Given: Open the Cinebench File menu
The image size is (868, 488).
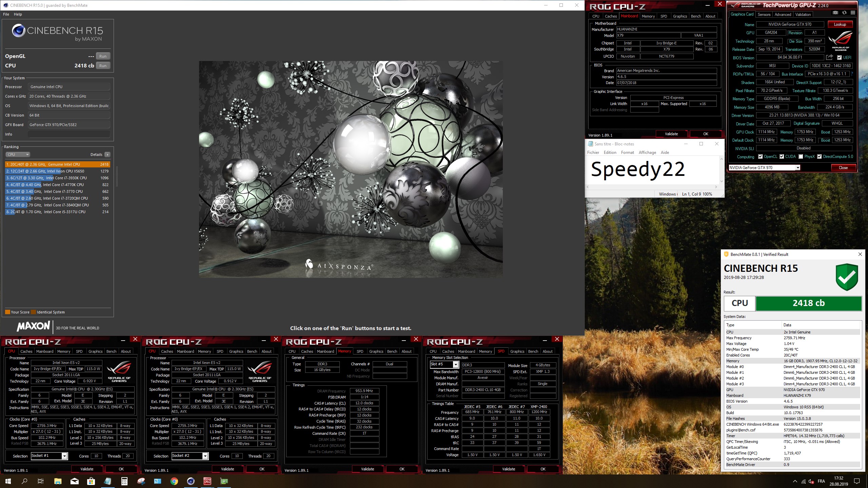Looking at the screenshot, I should [x=6, y=14].
